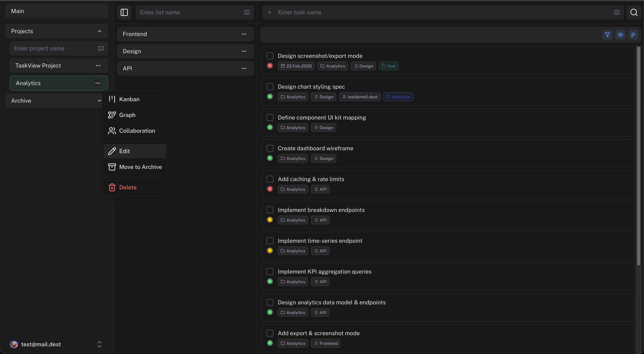This screenshot has width=644, height=354.
Task: Collapse the sidebar with the panel toggle icon
Action: point(124,12)
